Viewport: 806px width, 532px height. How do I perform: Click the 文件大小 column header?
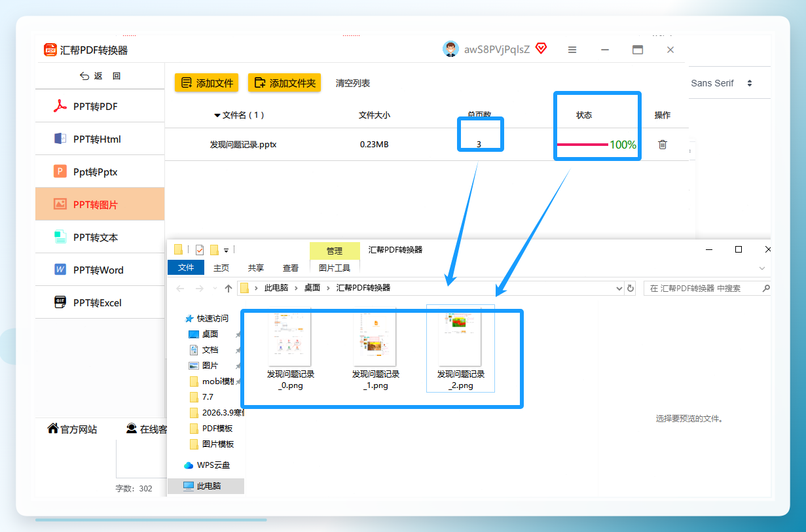(375, 115)
